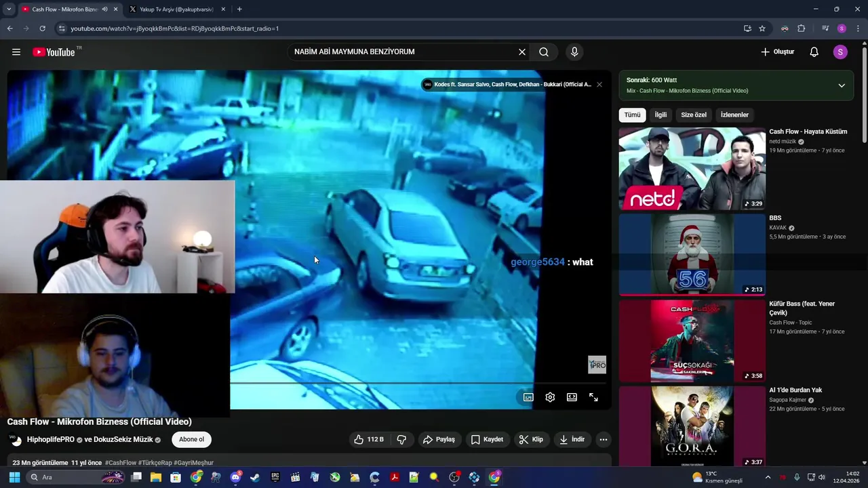The height and width of the screenshot is (488, 868).
Task: Click the Küfür Bass video title
Action: coord(802,308)
